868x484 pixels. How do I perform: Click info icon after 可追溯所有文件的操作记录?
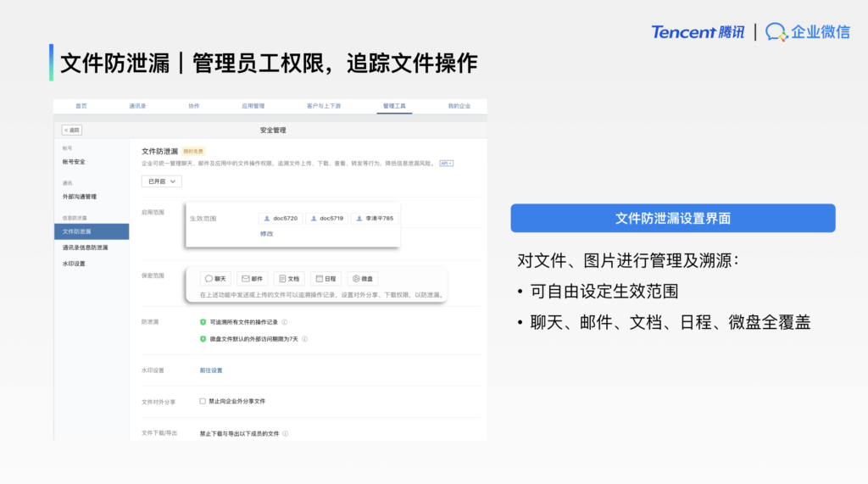(x=285, y=322)
